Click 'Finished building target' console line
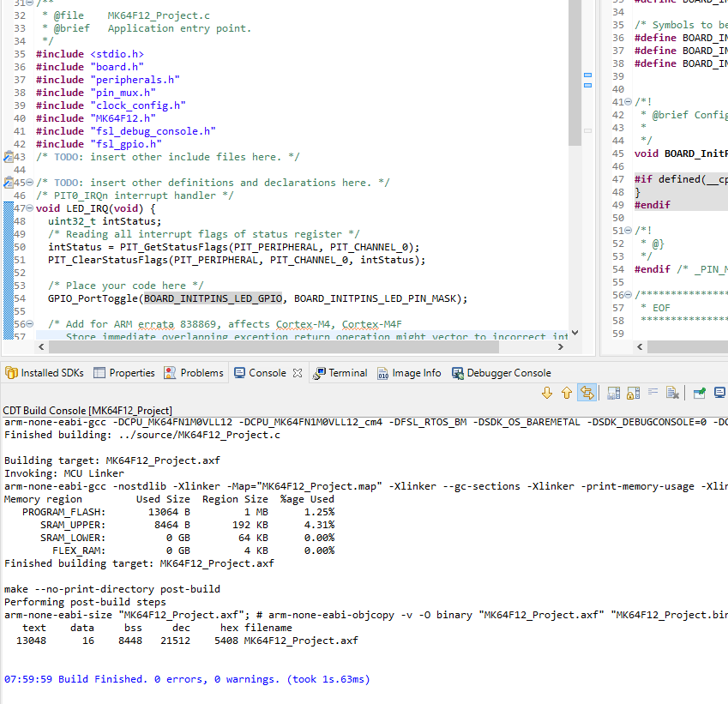Viewport: 728px width, 704px height. [x=139, y=563]
